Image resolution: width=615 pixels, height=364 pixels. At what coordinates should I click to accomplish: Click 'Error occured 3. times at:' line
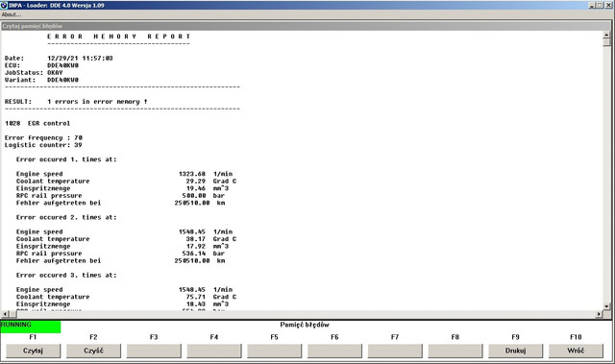[66, 275]
